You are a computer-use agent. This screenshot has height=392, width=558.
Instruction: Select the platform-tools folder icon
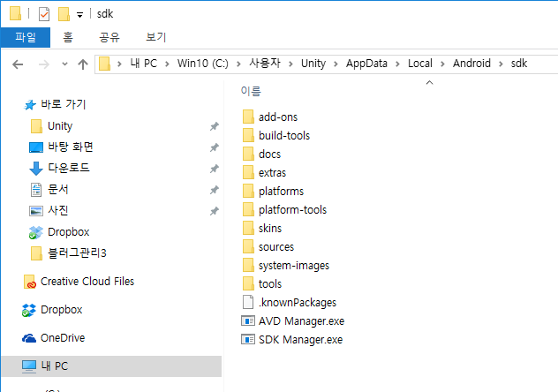[248, 209]
